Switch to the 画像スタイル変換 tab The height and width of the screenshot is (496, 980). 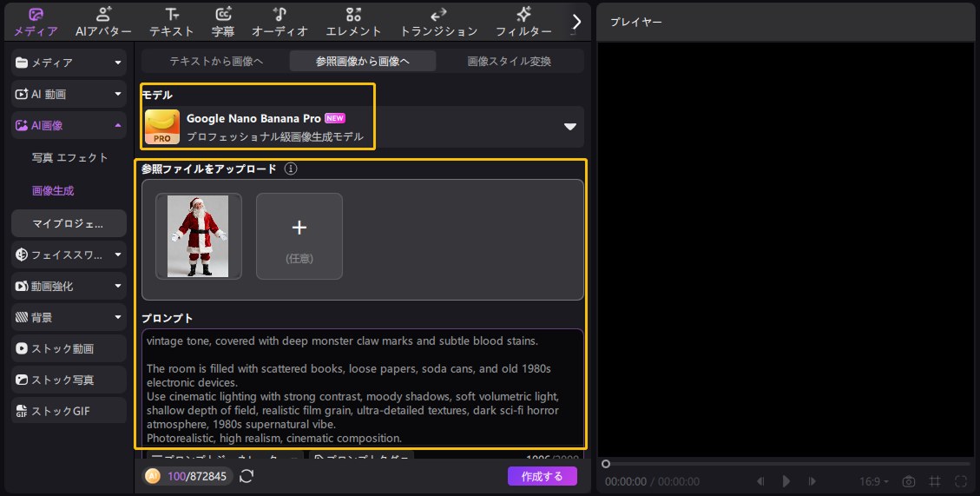[510, 61]
